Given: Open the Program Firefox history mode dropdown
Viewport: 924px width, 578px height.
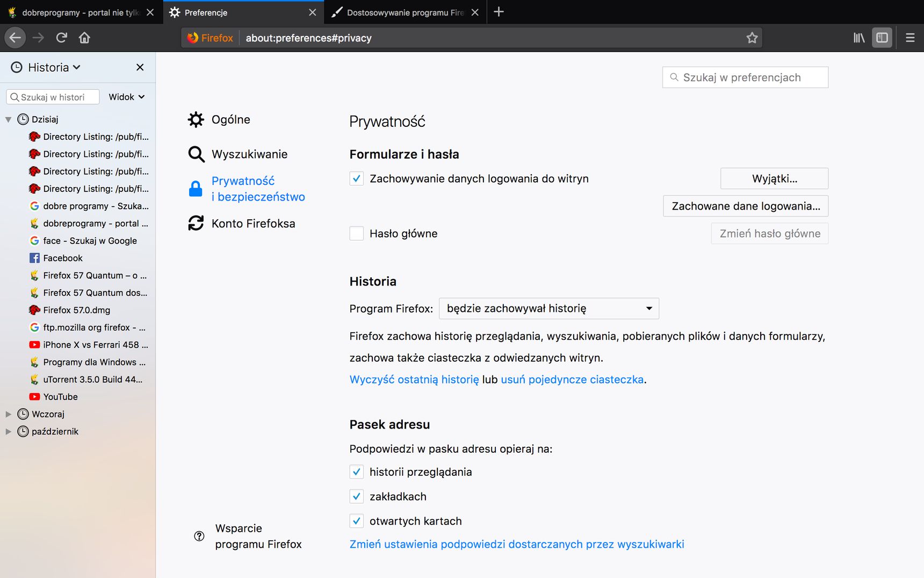Looking at the screenshot, I should point(549,309).
